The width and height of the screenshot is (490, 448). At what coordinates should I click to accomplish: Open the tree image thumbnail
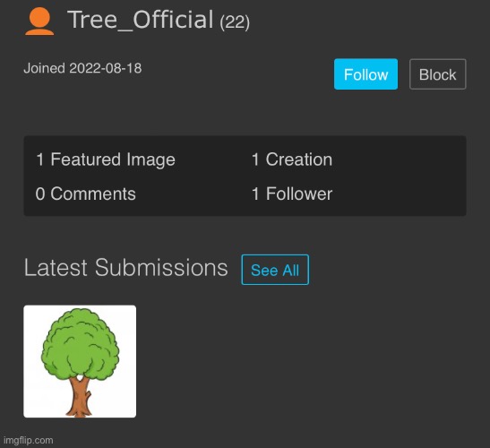tap(80, 361)
